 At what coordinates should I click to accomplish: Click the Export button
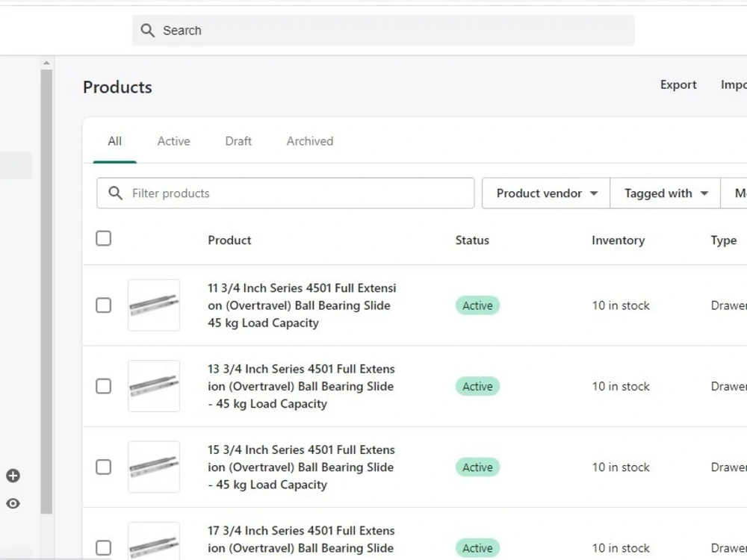coord(678,85)
